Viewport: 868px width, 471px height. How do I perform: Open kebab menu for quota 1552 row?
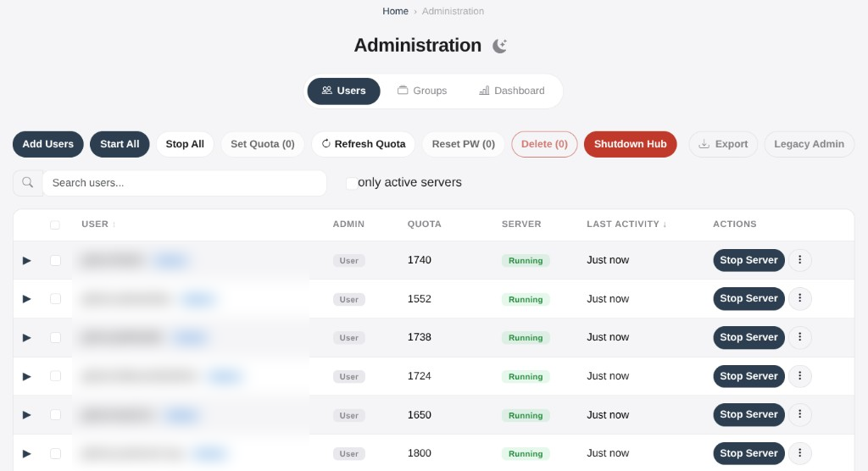coord(800,298)
